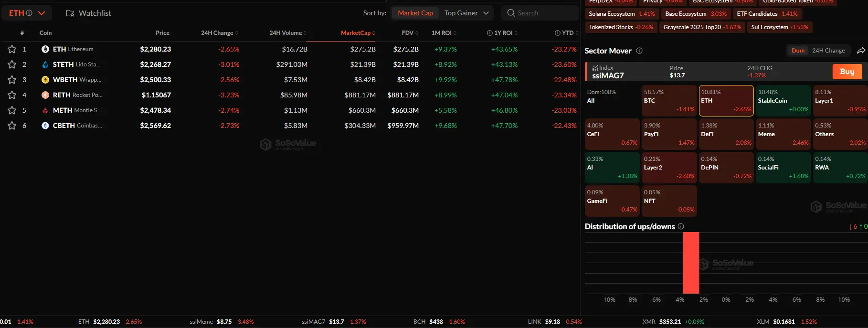Star the WBETH row as favorite

[x=12, y=80]
